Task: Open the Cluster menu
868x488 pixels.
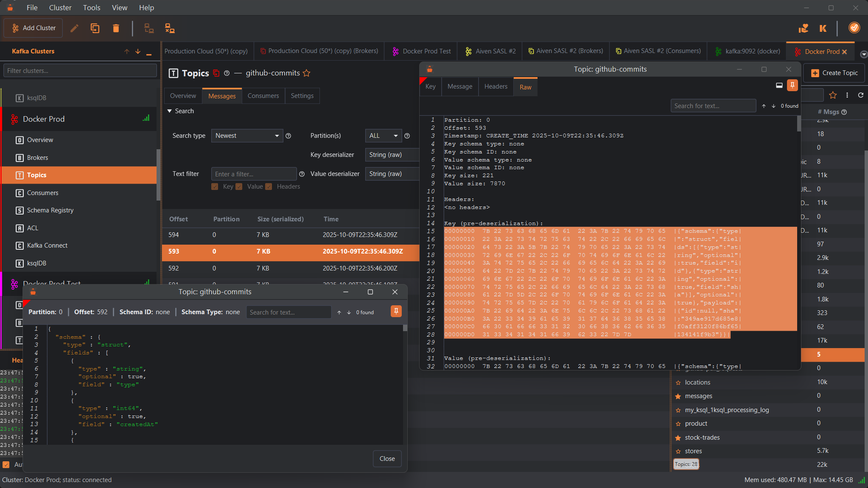Action: (60, 8)
